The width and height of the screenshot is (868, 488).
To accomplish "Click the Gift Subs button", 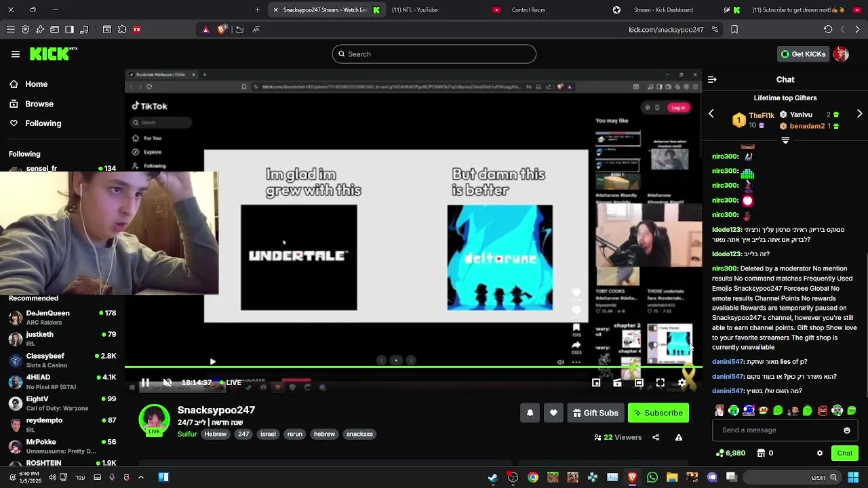I will pyautogui.click(x=595, y=413).
